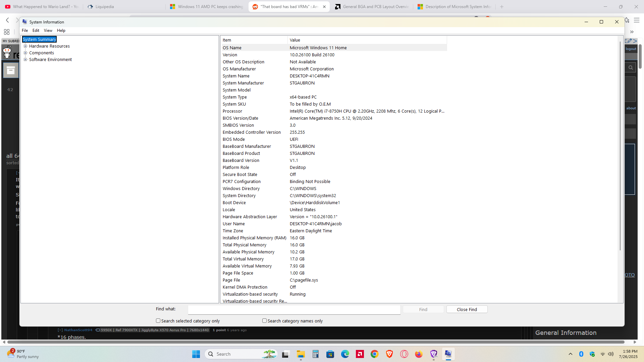Click in the Find what text field
Screen dimensions: 644x362
[x=294, y=309]
